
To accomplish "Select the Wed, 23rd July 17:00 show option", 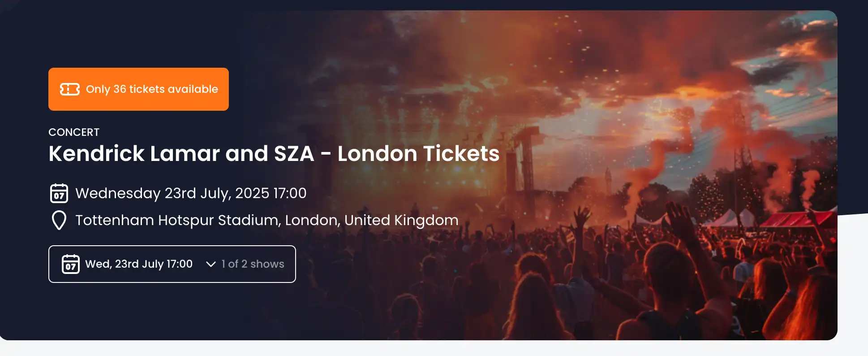I will (x=138, y=264).
